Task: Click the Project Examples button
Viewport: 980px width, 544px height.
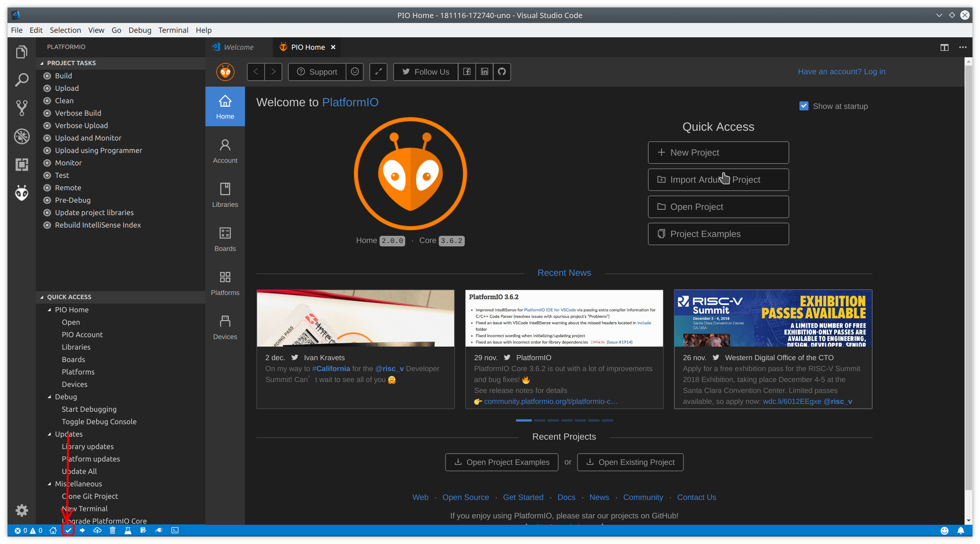Action: (718, 234)
